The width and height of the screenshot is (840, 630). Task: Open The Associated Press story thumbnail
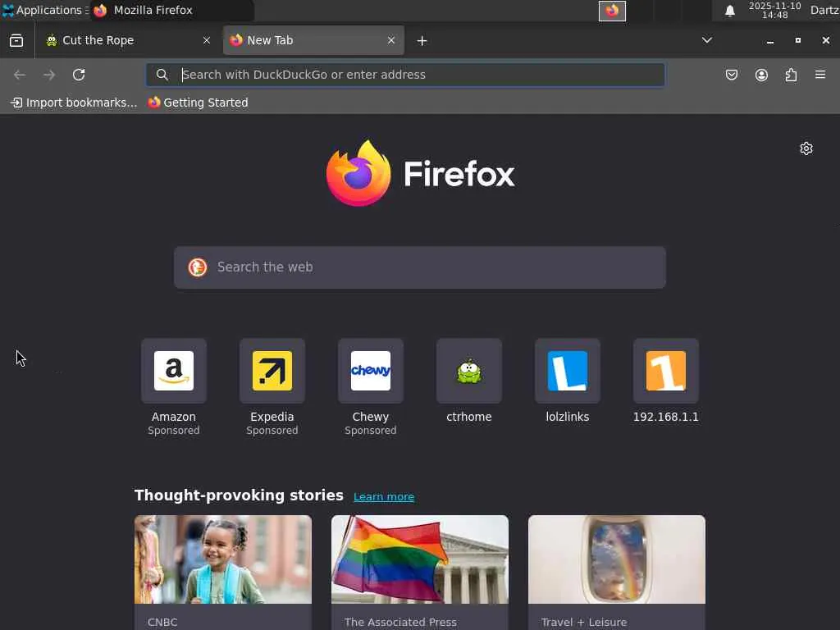click(420, 559)
